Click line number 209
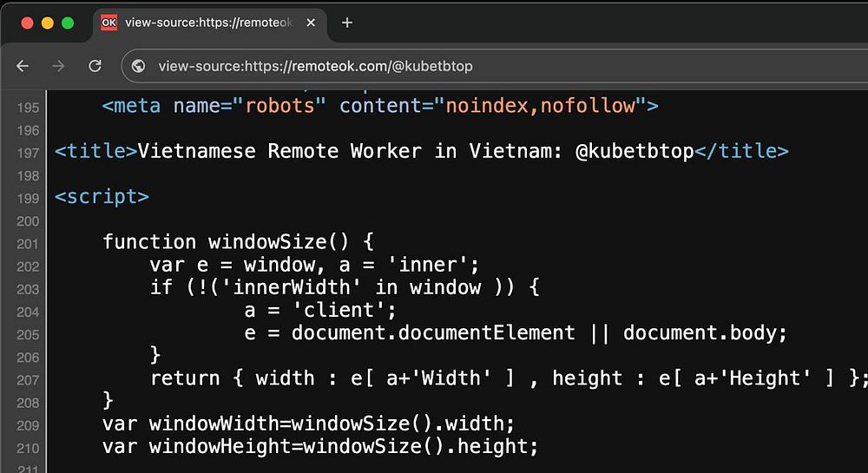868x473 pixels. coord(28,425)
